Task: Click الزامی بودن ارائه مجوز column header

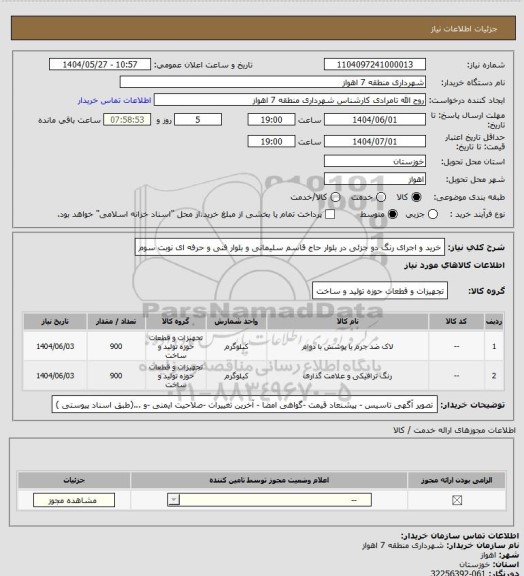Action: pyautogui.click(x=456, y=480)
